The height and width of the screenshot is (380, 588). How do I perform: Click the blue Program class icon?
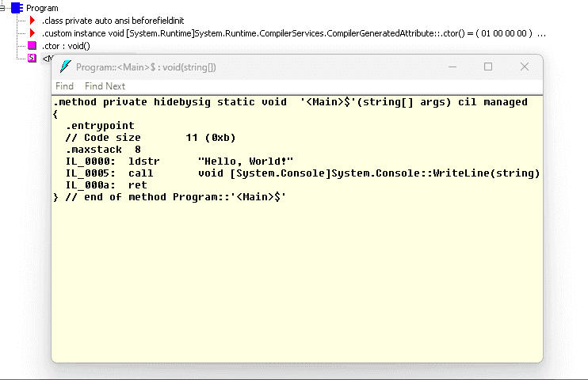click(17, 8)
